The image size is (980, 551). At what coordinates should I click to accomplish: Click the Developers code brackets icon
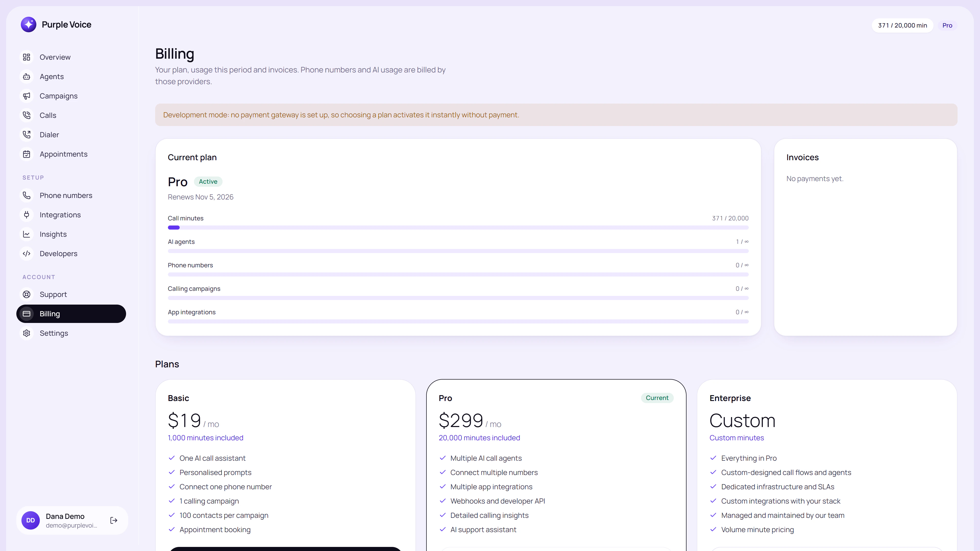coord(27,254)
